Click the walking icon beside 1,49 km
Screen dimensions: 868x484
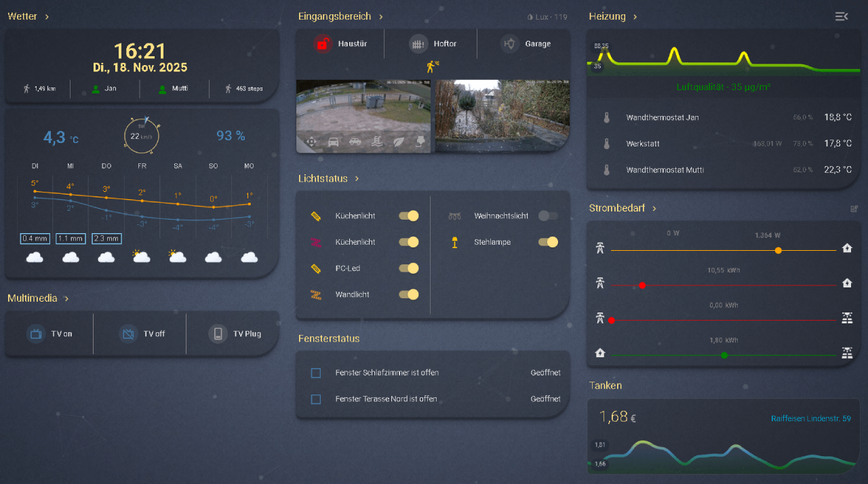click(26, 89)
